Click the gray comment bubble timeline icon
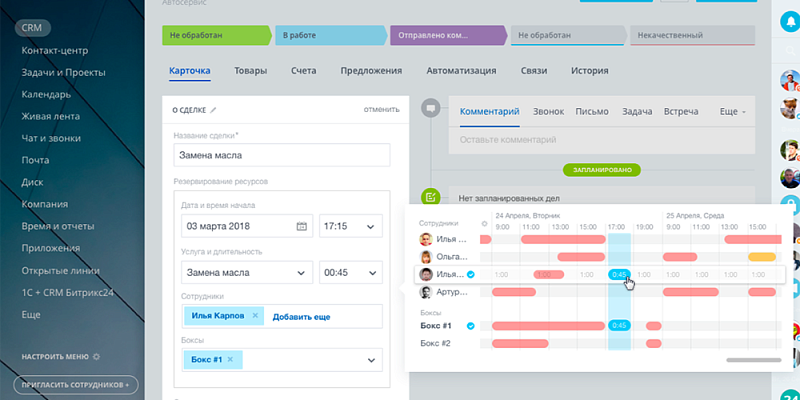The height and width of the screenshot is (400, 800). click(x=431, y=108)
